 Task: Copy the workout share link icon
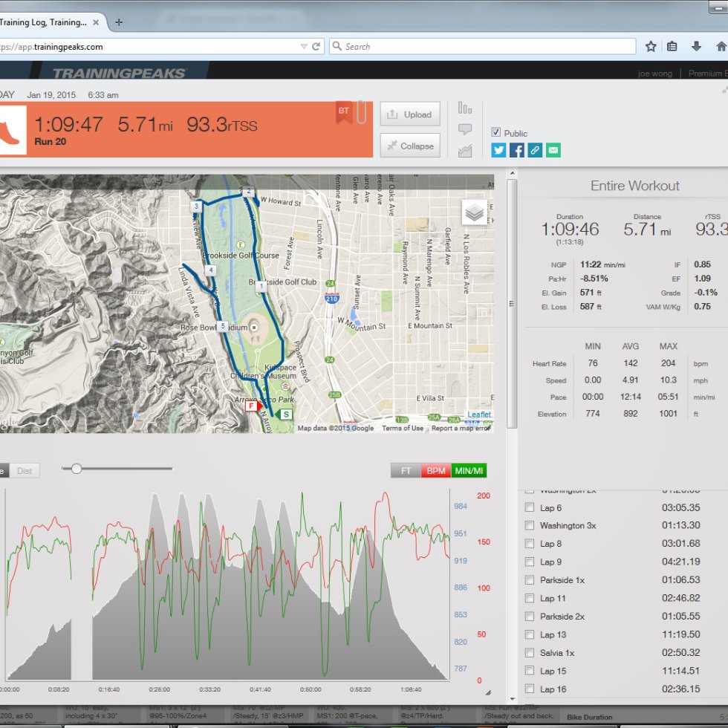coord(535,150)
